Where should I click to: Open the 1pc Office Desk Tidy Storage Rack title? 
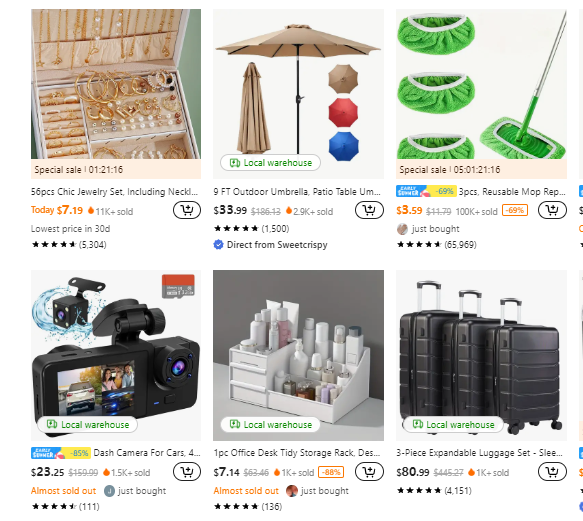[x=297, y=453]
